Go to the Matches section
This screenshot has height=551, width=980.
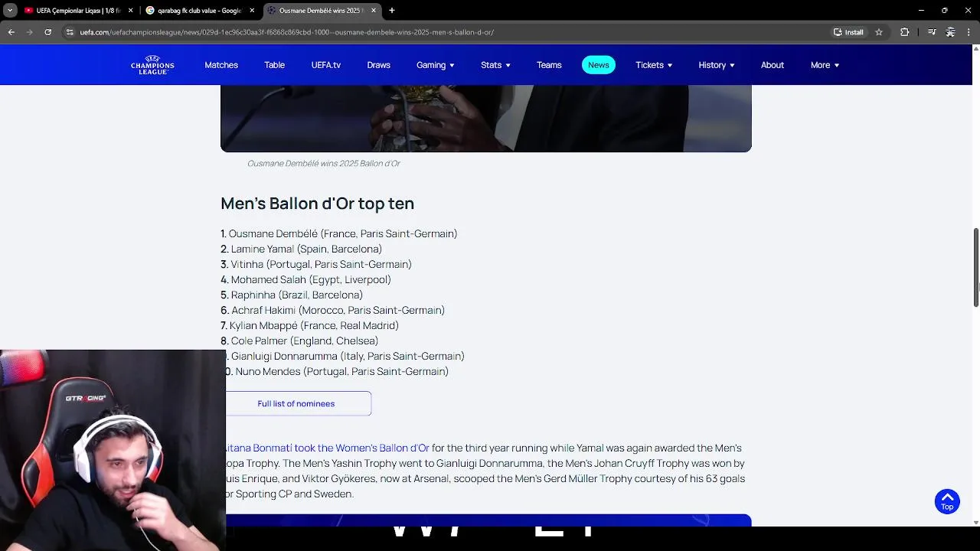tap(221, 65)
